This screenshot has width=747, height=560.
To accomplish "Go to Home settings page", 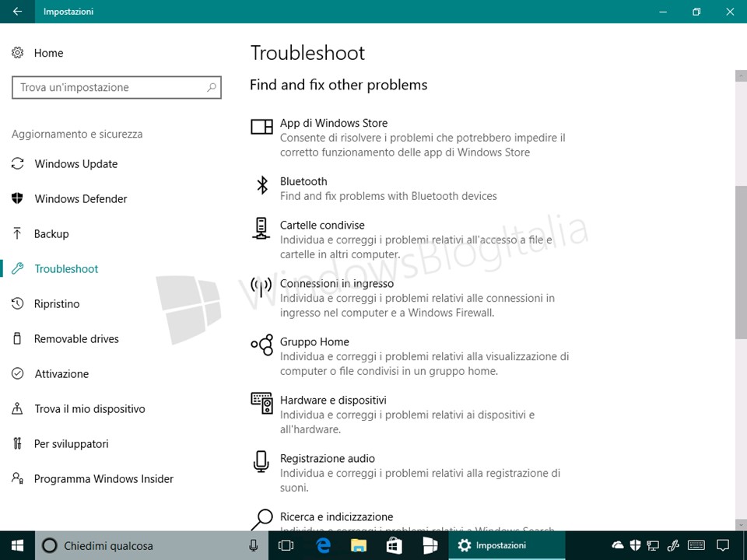I will coord(48,53).
